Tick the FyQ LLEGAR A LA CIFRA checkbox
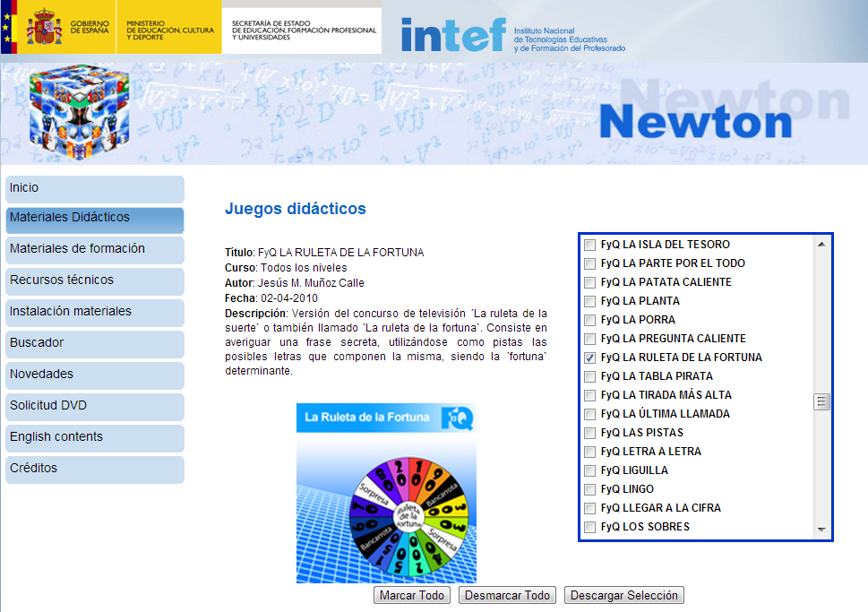The image size is (868, 612). pos(590,508)
